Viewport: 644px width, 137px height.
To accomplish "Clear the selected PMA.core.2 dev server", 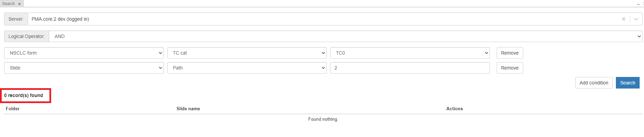I will pyautogui.click(x=623, y=19).
